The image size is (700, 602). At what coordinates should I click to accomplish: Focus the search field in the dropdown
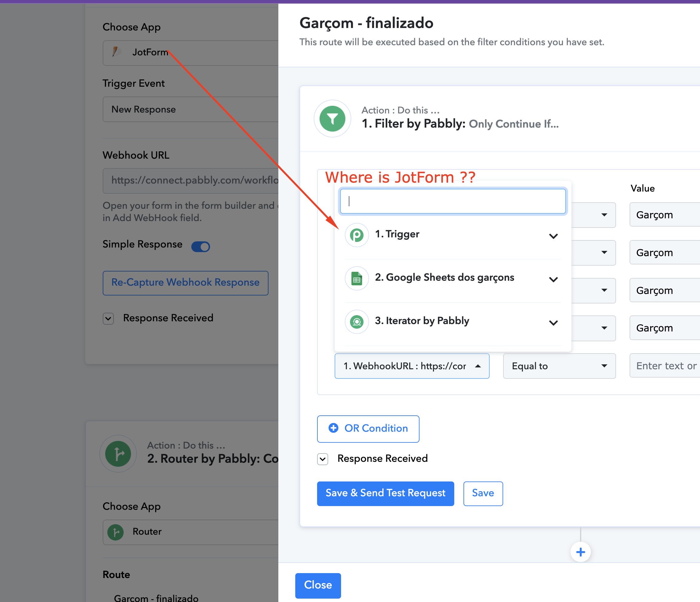tap(453, 201)
